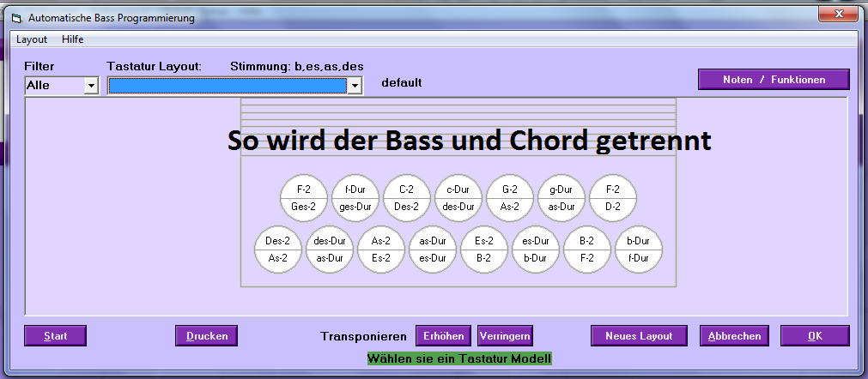Click the Drucken button
This screenshot has width=868, height=379.
point(206,336)
